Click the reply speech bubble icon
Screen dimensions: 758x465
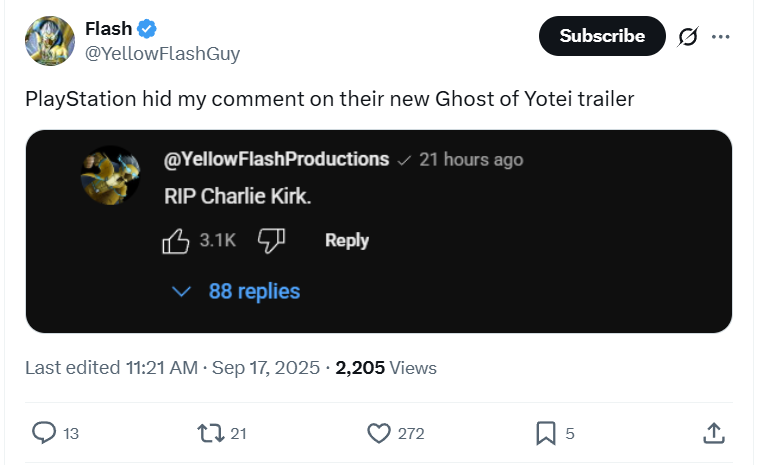point(44,432)
